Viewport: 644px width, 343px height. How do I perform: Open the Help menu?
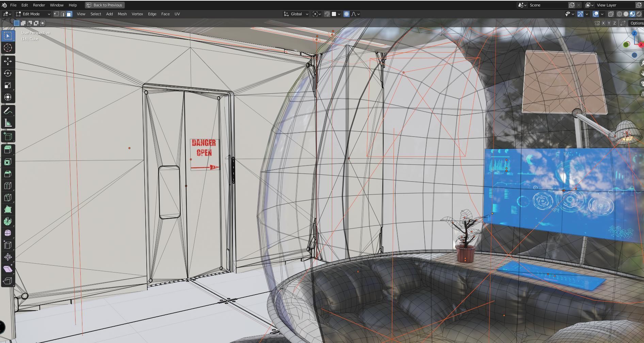(73, 5)
